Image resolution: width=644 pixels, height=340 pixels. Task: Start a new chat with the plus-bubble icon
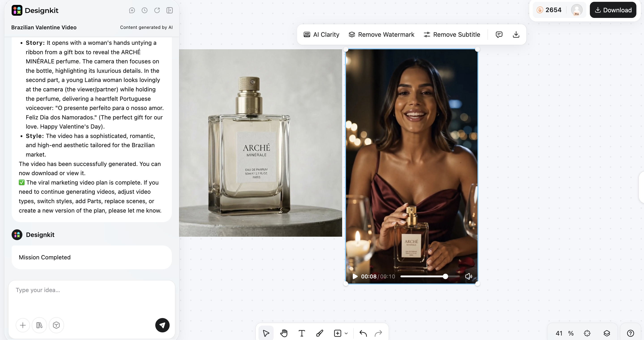click(x=132, y=10)
